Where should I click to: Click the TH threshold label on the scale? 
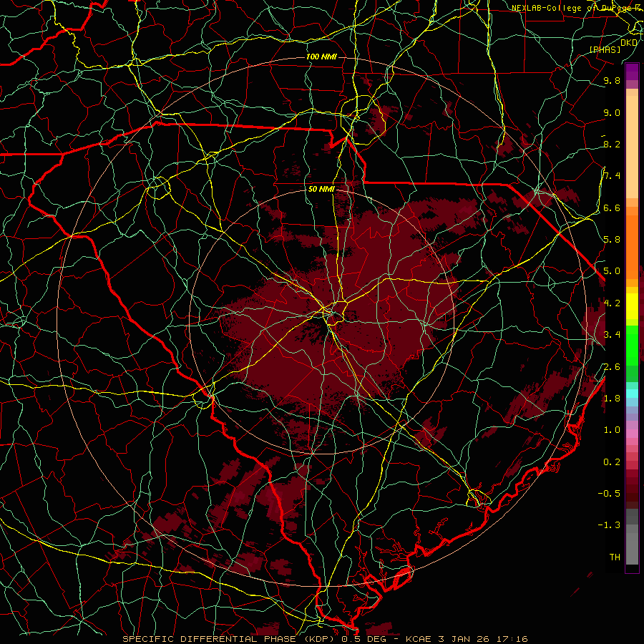pos(615,557)
